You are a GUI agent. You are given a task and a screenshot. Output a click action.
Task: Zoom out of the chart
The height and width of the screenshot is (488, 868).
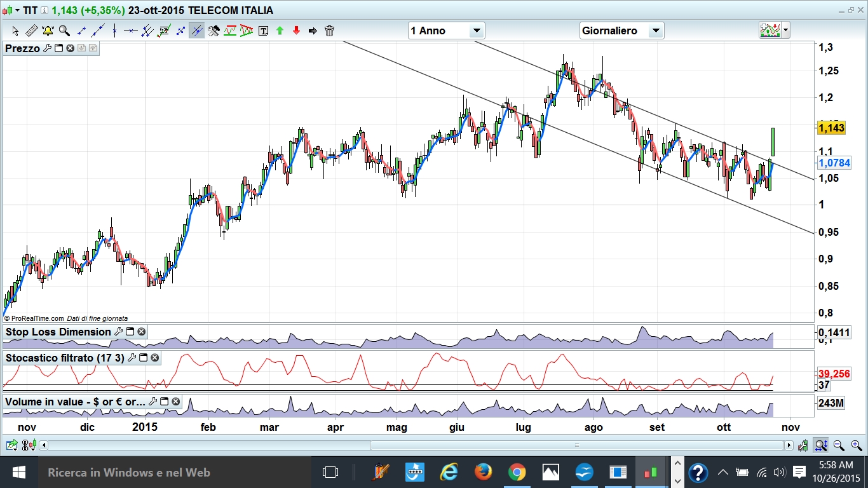pyautogui.click(x=839, y=445)
